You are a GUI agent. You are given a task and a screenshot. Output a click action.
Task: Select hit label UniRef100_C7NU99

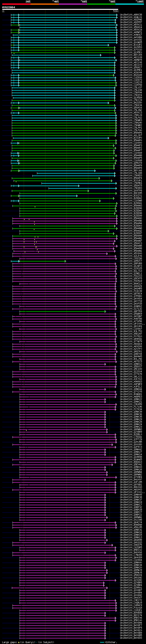131,555
